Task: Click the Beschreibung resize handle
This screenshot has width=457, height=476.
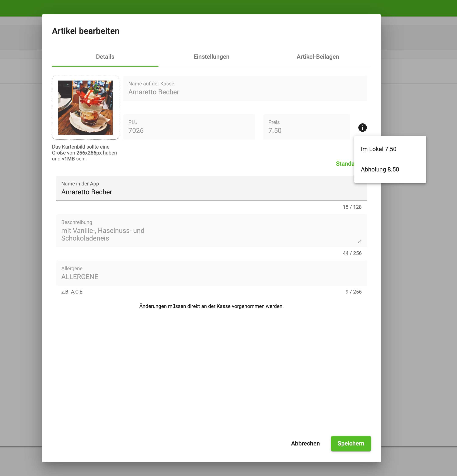Action: coord(360,241)
